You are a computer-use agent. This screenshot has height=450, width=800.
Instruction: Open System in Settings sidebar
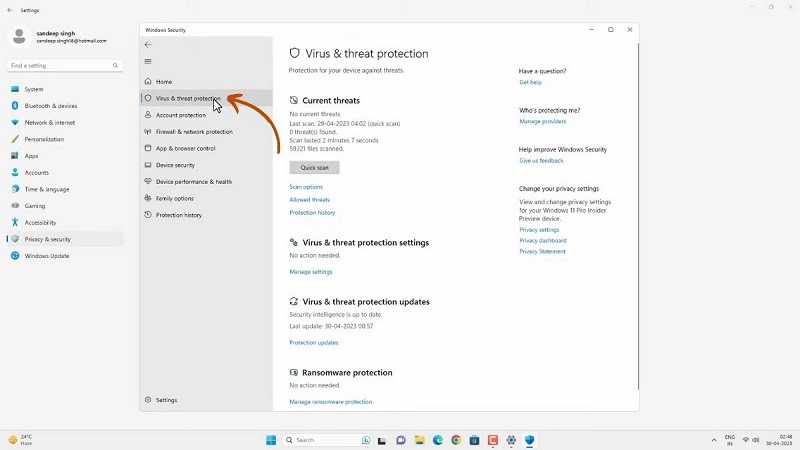pos(64,89)
